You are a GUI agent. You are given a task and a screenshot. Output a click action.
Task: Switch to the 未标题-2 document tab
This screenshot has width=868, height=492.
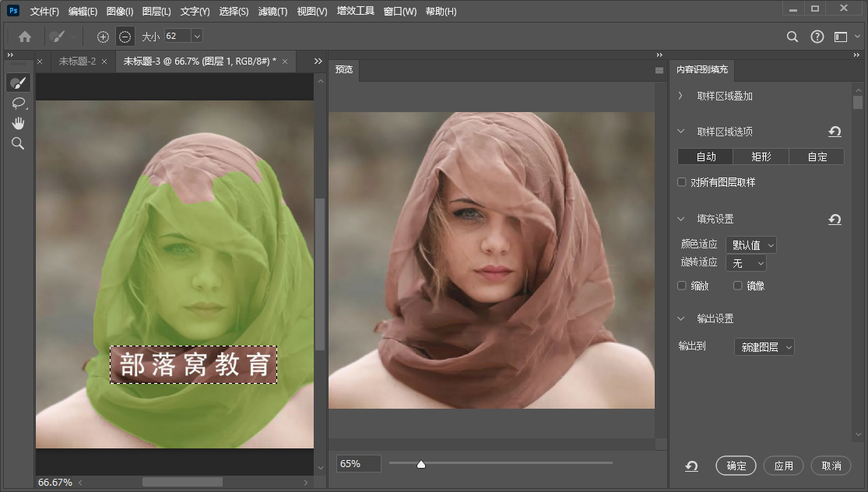tap(77, 61)
